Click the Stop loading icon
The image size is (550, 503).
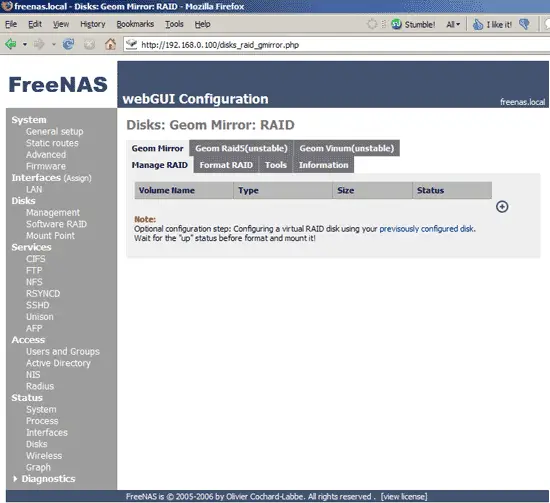89,45
